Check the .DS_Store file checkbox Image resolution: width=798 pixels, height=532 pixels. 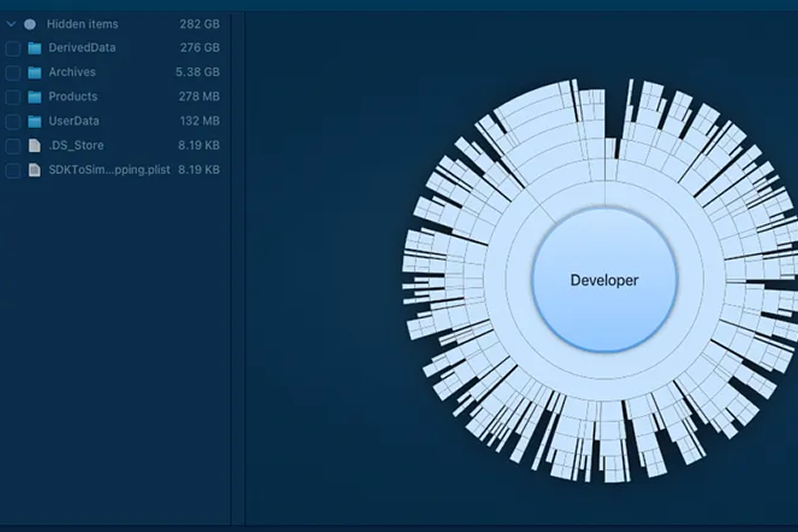point(13,146)
